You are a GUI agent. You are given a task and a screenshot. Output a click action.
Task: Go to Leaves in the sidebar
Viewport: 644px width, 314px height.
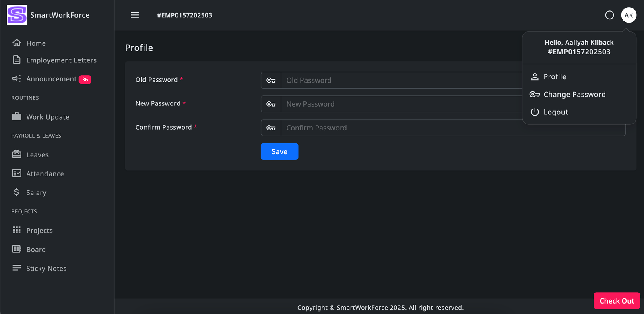point(37,155)
